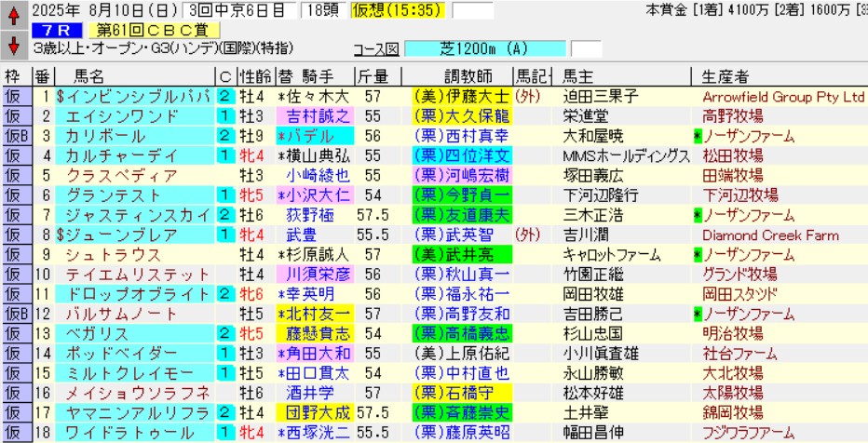Click the red up arrow button
The image size is (868, 443).
14,15
